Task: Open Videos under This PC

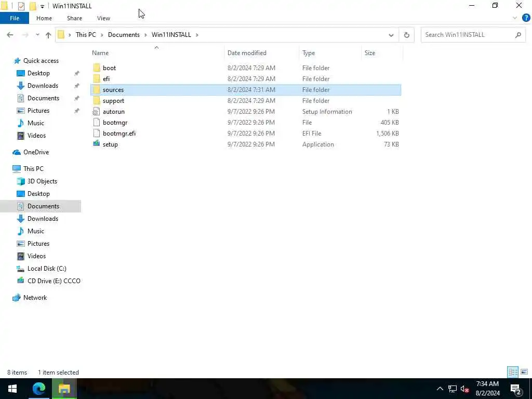Action: click(x=37, y=256)
